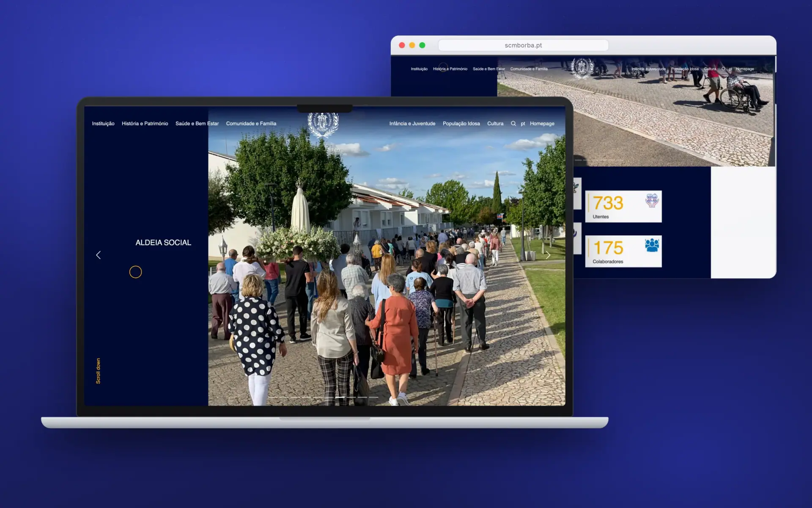Click the search icon in the laptop navigation
The width and height of the screenshot is (812, 508).
coord(513,124)
